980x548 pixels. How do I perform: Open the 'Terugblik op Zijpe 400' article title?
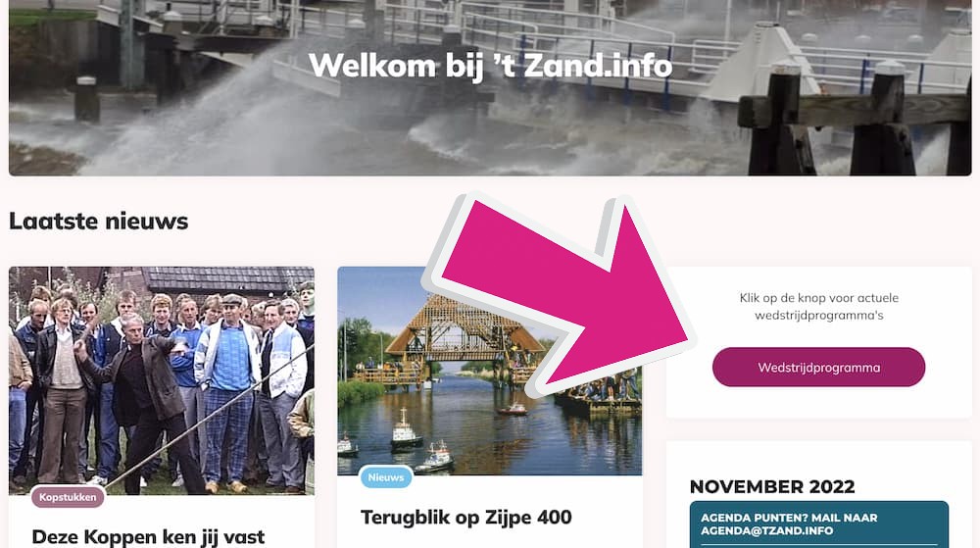466,518
